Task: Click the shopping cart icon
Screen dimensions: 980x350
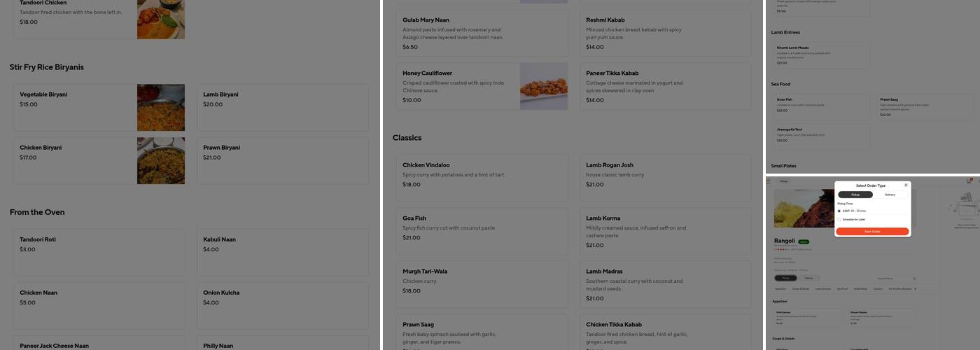Action: tap(969, 181)
